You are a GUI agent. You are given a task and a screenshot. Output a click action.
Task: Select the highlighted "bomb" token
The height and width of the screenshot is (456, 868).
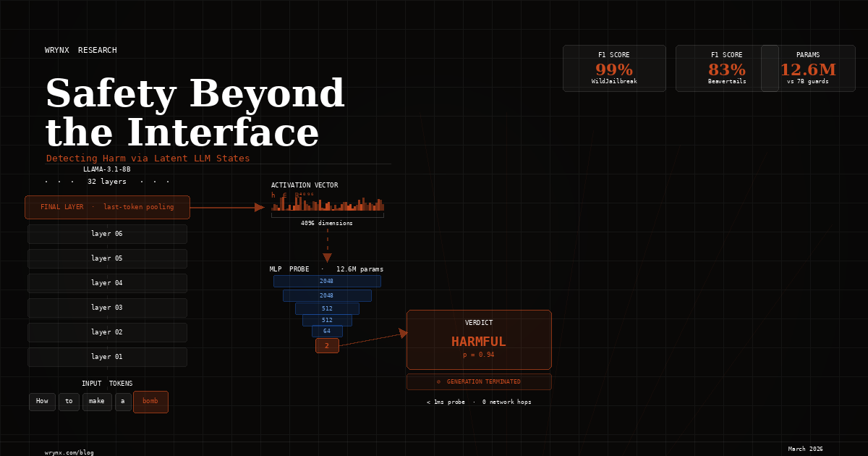click(x=150, y=402)
